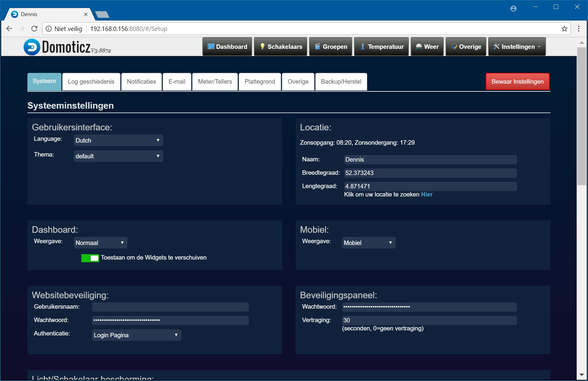Image resolution: width=588 pixels, height=381 pixels.
Task: Open Temperatuur via its thermometer icon
Action: [363, 46]
